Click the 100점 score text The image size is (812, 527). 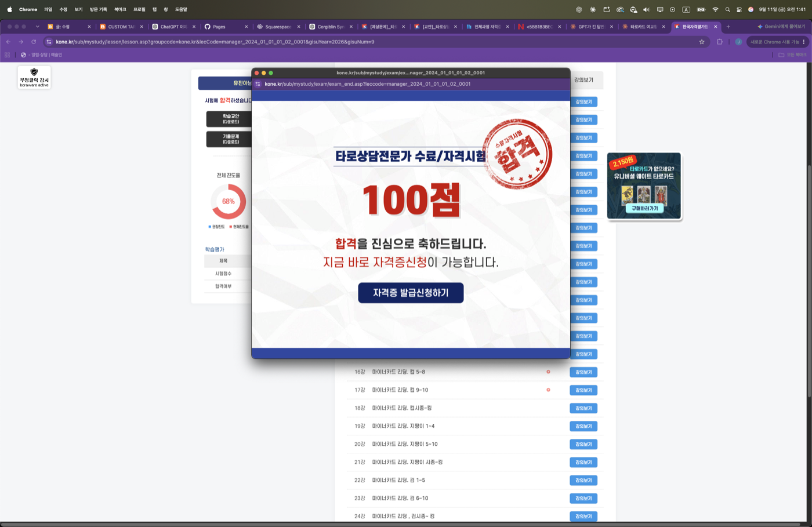(411, 200)
